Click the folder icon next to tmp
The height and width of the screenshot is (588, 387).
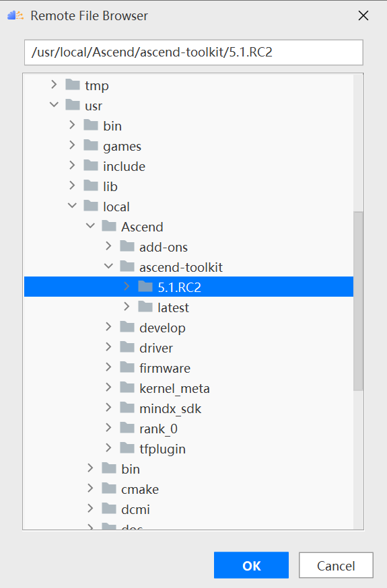click(73, 85)
